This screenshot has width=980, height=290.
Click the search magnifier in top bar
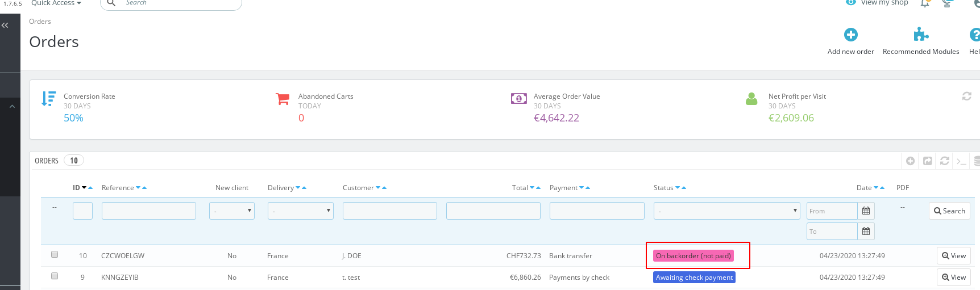[x=111, y=3]
